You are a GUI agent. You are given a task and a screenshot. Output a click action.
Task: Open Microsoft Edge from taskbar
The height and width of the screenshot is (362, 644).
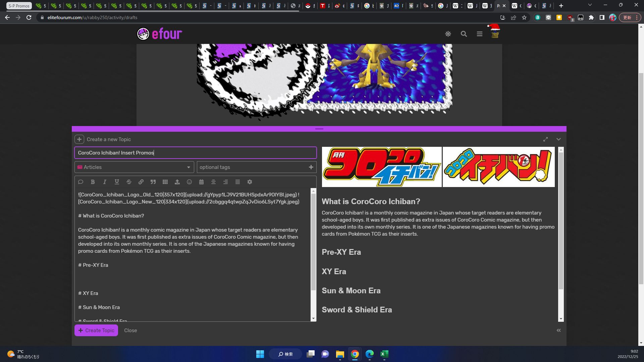coord(370,354)
